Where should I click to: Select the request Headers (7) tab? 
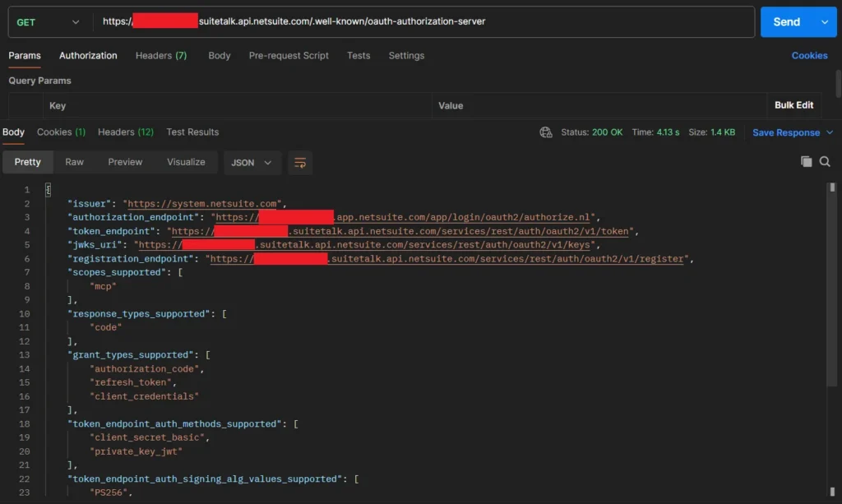click(x=161, y=56)
